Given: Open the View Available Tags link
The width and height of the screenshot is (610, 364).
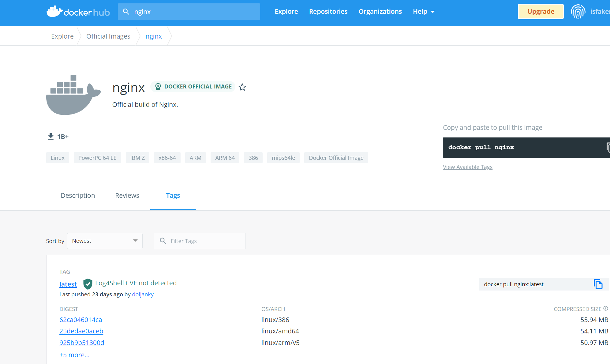Looking at the screenshot, I should tap(467, 167).
